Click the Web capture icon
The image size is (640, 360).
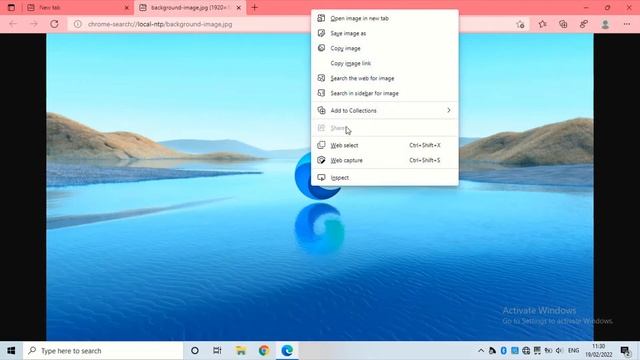321,160
